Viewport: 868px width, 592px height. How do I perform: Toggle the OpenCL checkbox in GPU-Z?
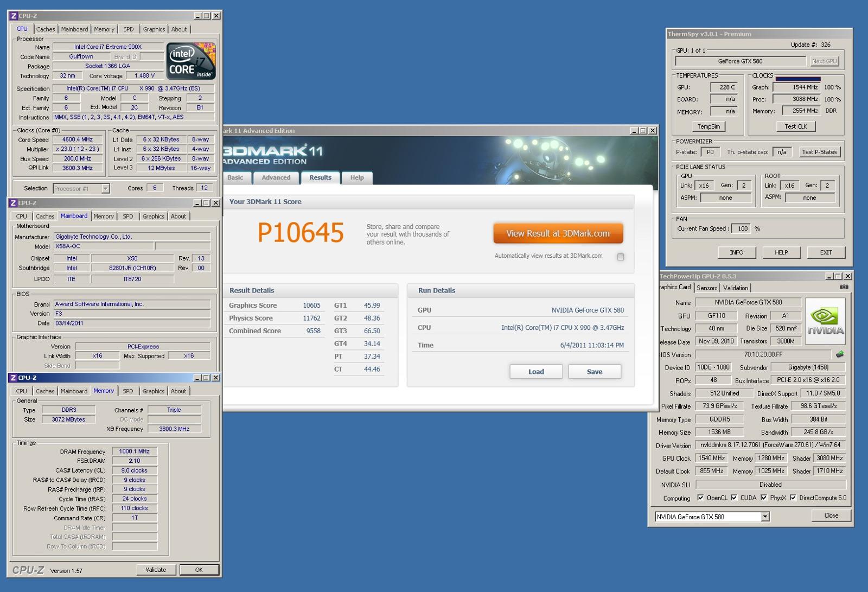(x=700, y=498)
